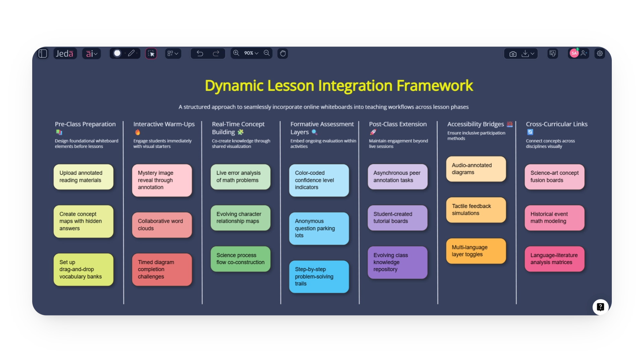
Task: Undo the last action
Action: click(200, 53)
